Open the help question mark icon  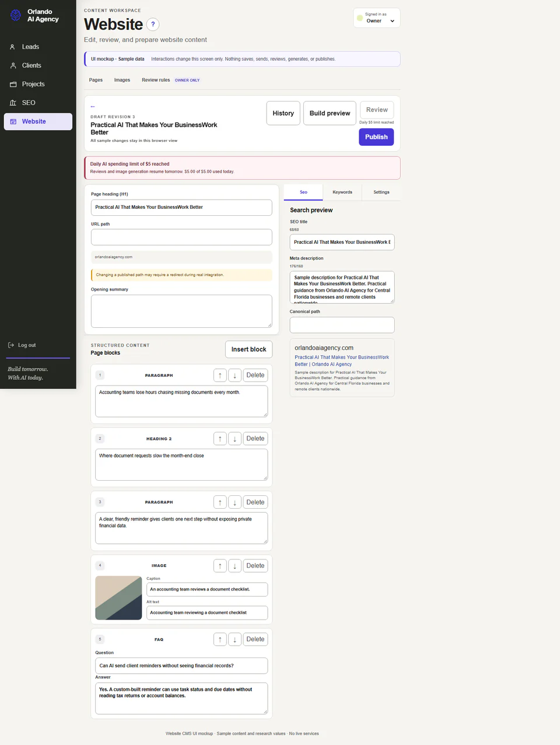tap(152, 25)
